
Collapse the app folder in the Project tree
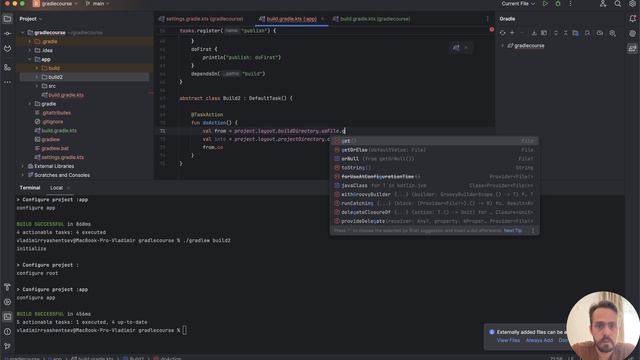click(29, 60)
